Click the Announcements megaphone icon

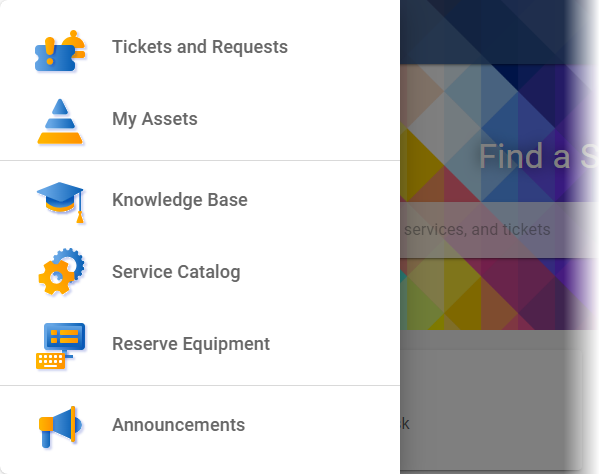[x=60, y=427]
